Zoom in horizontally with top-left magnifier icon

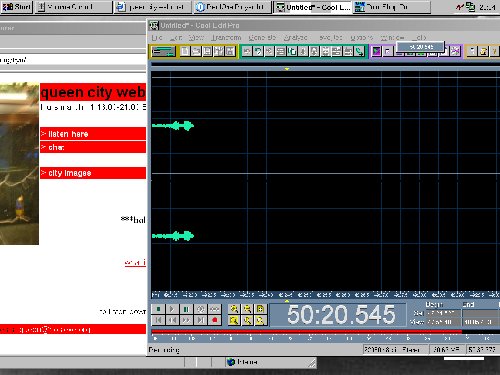pos(234,309)
